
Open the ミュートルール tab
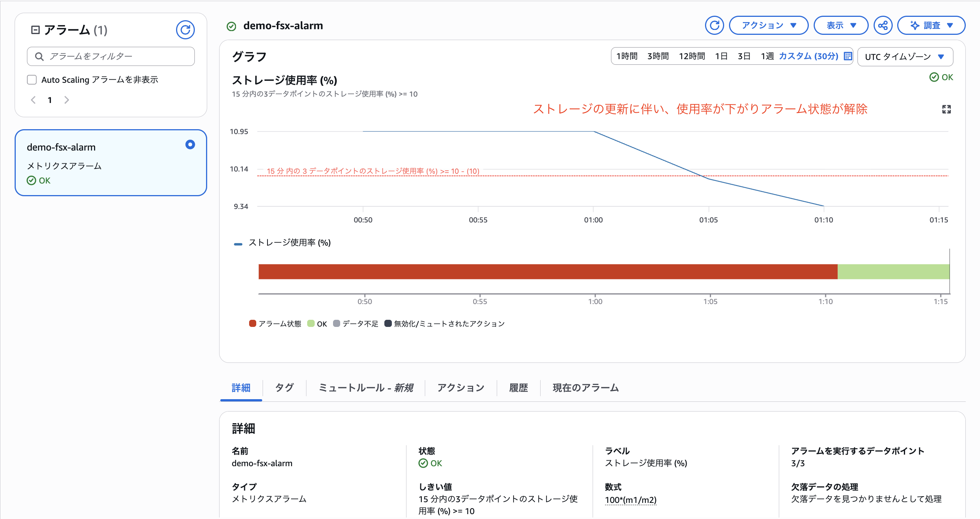[x=365, y=388]
